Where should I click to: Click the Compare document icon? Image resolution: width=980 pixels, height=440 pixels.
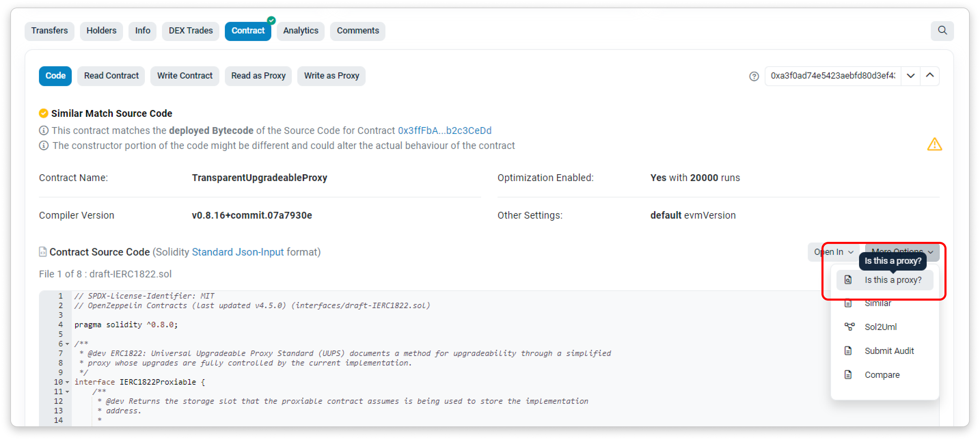[x=848, y=375]
